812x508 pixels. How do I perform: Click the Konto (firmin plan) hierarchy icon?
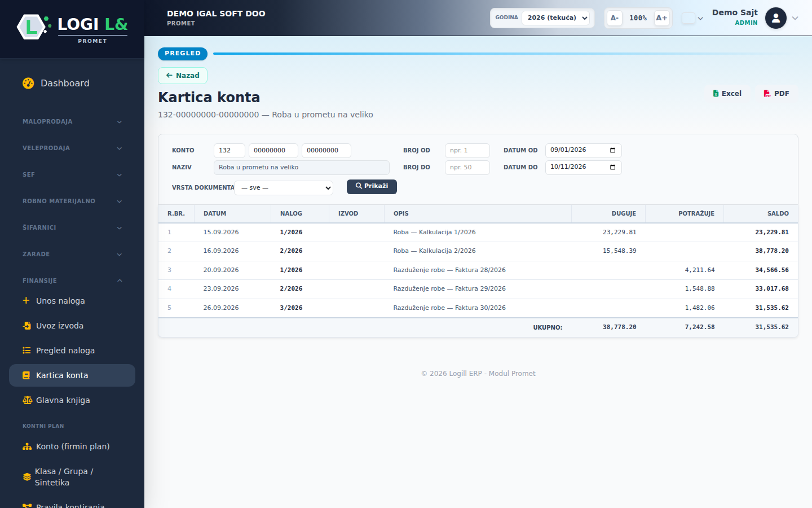[27, 446]
